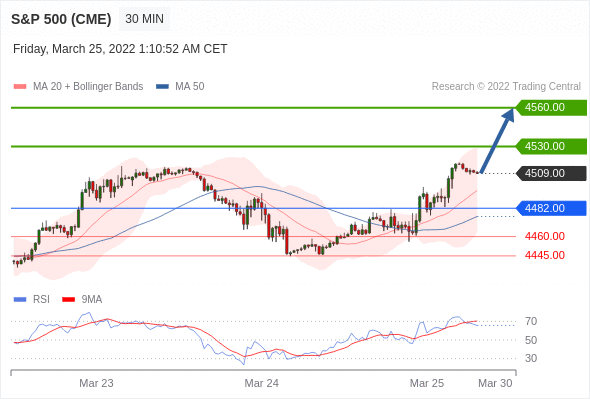590x400 pixels.
Task: Click the 30 MIN timeframe badge
Action: pyautogui.click(x=144, y=19)
